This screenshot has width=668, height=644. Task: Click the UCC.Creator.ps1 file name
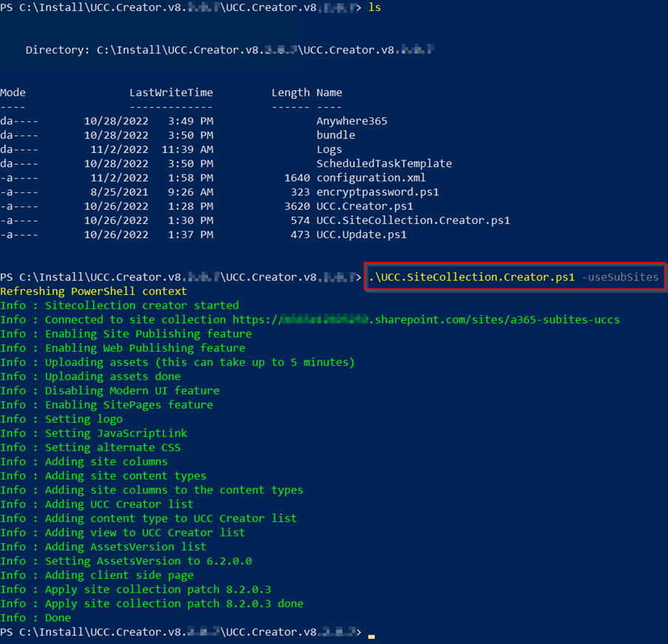click(365, 206)
